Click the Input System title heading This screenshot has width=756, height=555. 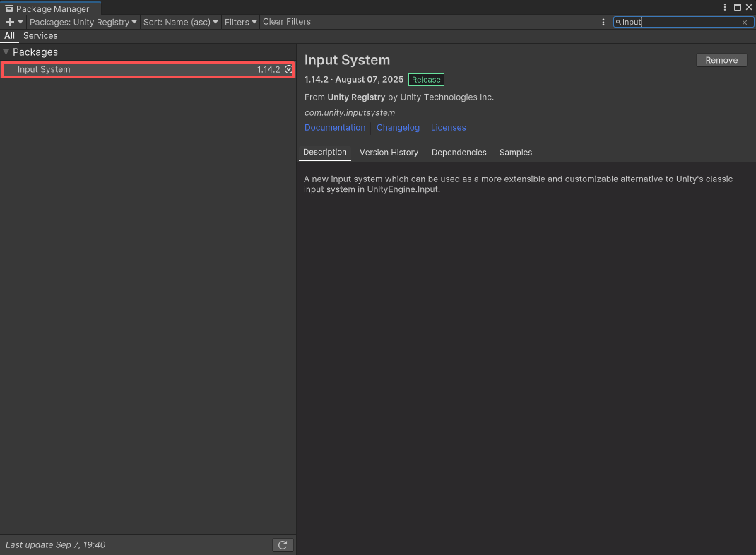[347, 60]
